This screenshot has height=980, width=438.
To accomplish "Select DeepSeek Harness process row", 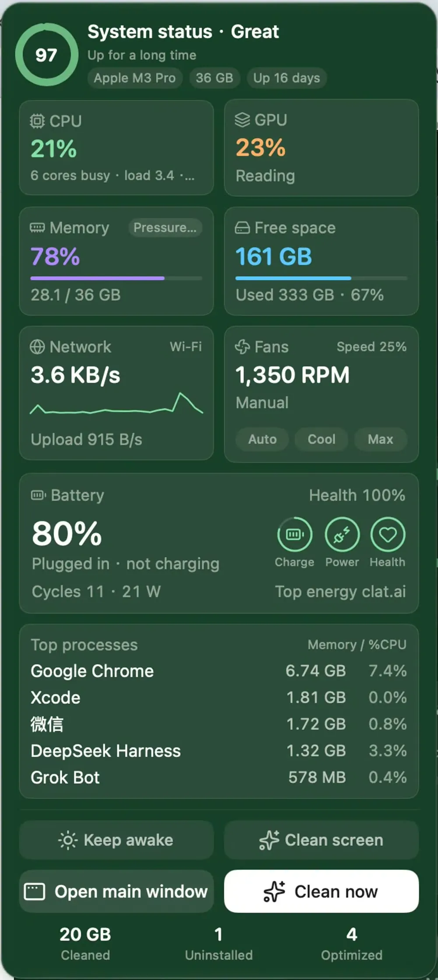I will (x=219, y=751).
